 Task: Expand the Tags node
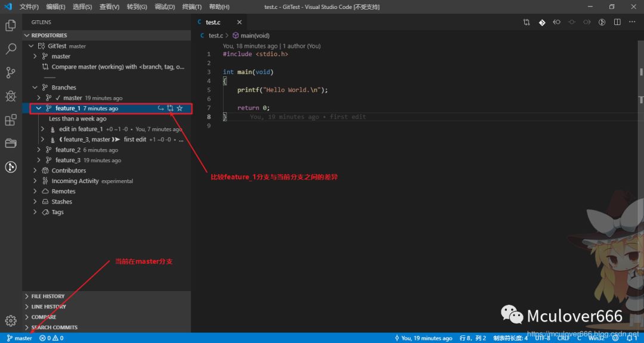click(x=35, y=212)
